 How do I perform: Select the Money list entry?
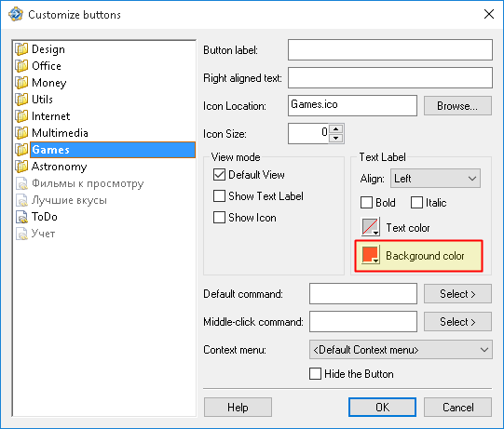pyautogui.click(x=48, y=83)
